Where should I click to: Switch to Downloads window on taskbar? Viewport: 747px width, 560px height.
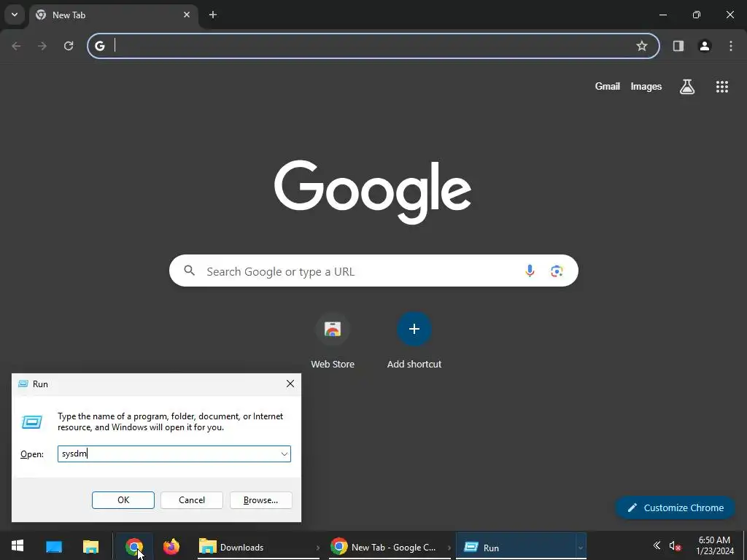258,547
